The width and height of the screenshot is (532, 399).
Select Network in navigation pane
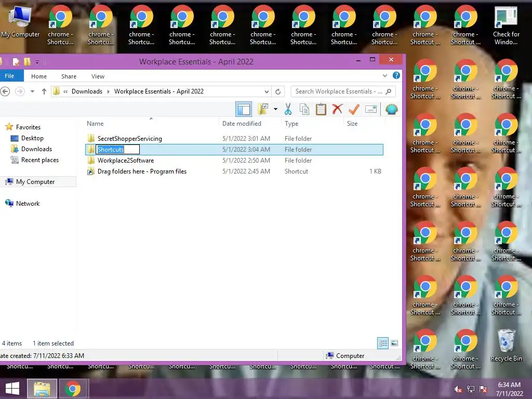[28, 204]
